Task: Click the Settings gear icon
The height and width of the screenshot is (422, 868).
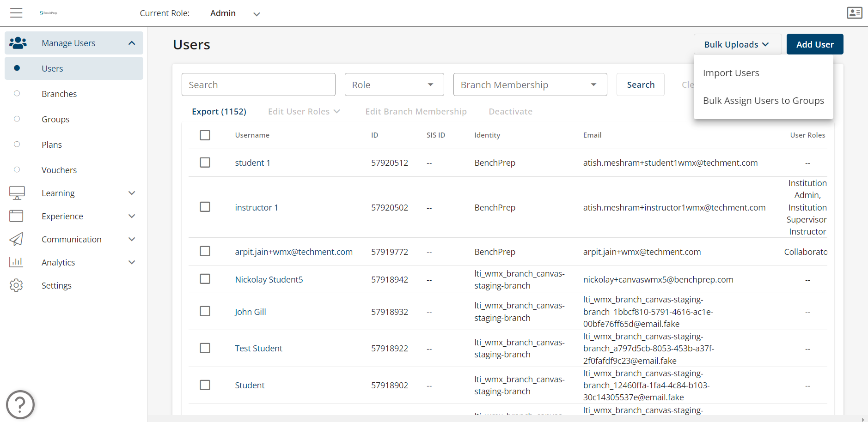Action: point(16,285)
